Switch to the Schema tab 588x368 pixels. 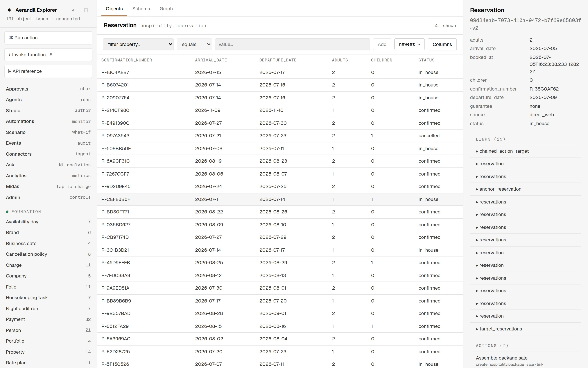(141, 9)
